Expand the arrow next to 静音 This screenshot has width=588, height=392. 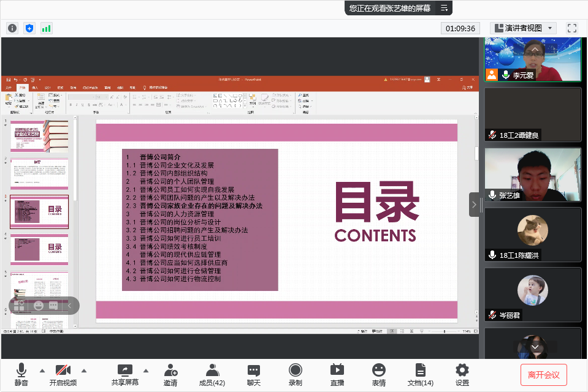point(42,371)
